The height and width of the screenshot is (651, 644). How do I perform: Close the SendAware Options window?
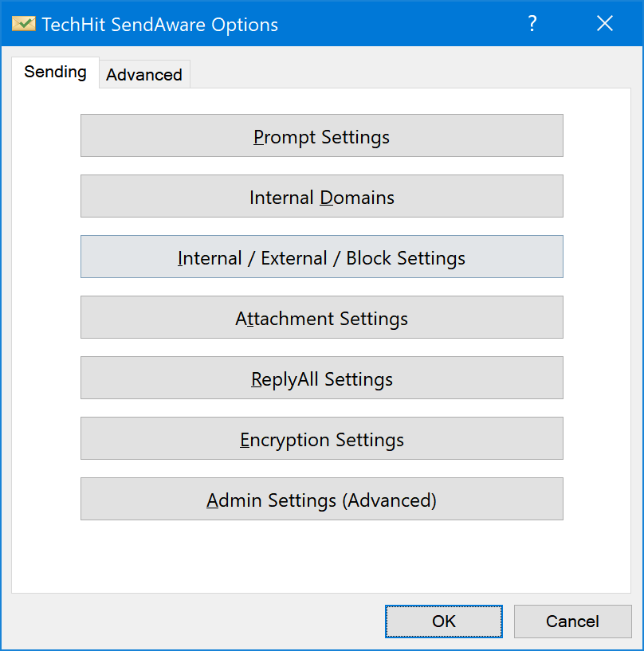pyautogui.click(x=605, y=24)
